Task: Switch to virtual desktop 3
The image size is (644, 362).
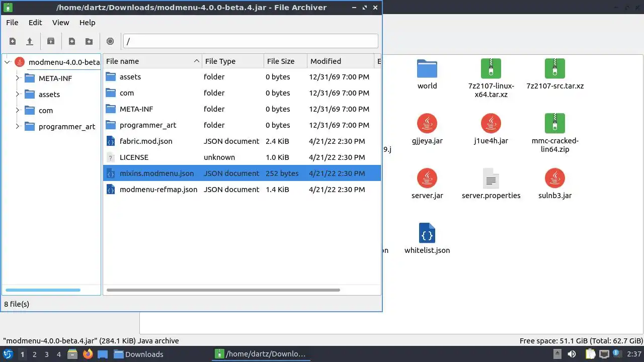Action: click(x=47, y=354)
